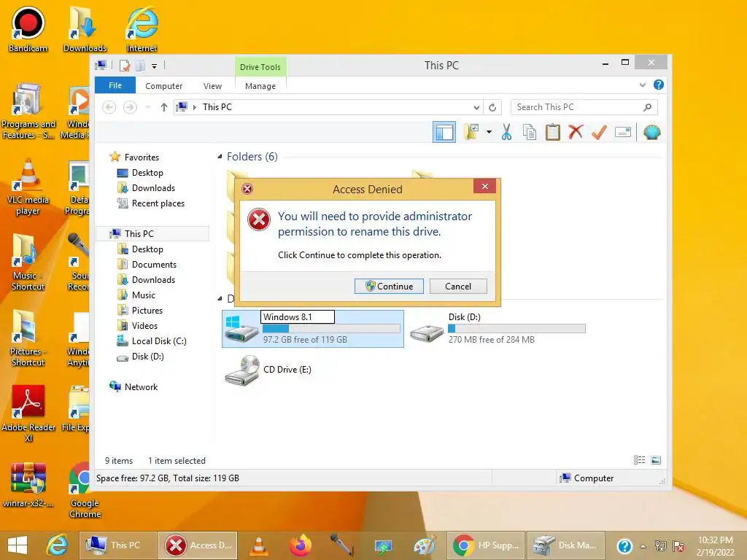Switch to details view in status bar
Image resolution: width=747 pixels, height=560 pixels.
coord(639,460)
